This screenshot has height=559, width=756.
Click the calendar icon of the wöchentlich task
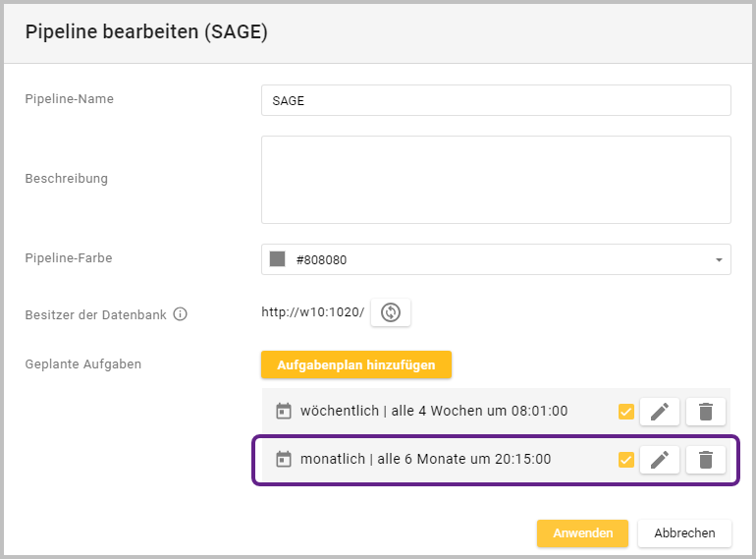284,411
